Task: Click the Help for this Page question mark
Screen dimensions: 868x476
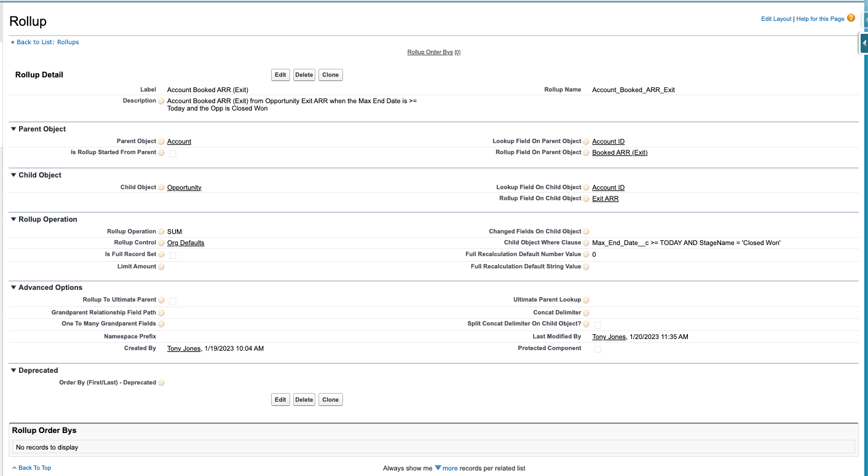Action: tap(851, 18)
